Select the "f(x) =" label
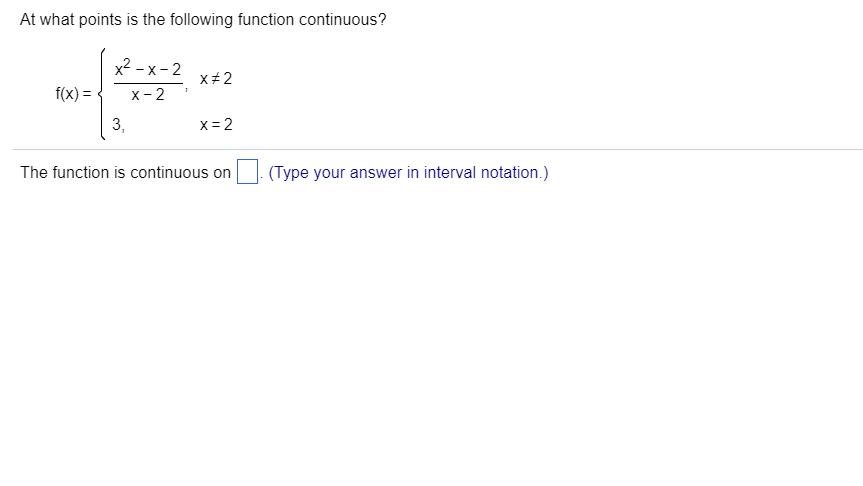 coord(74,94)
